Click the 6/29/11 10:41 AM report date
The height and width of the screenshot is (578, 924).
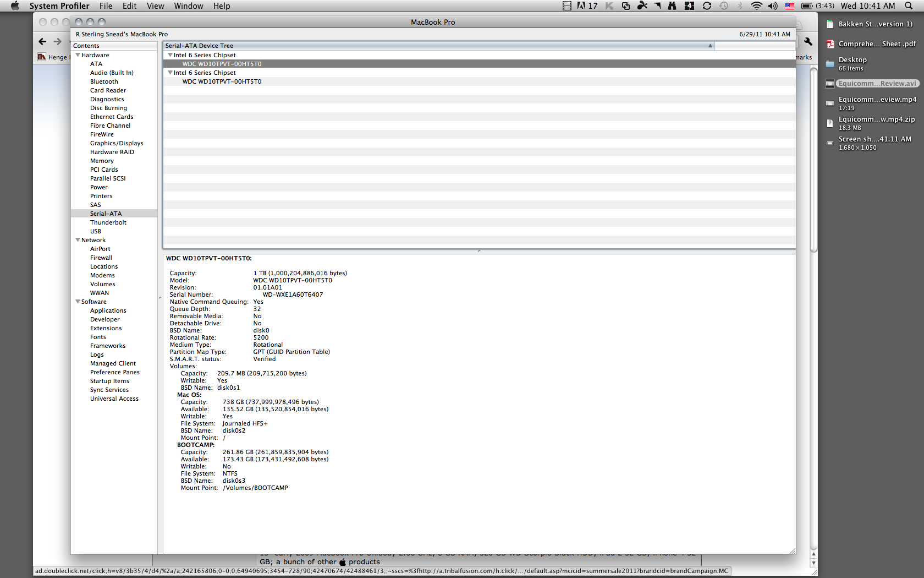765,34
